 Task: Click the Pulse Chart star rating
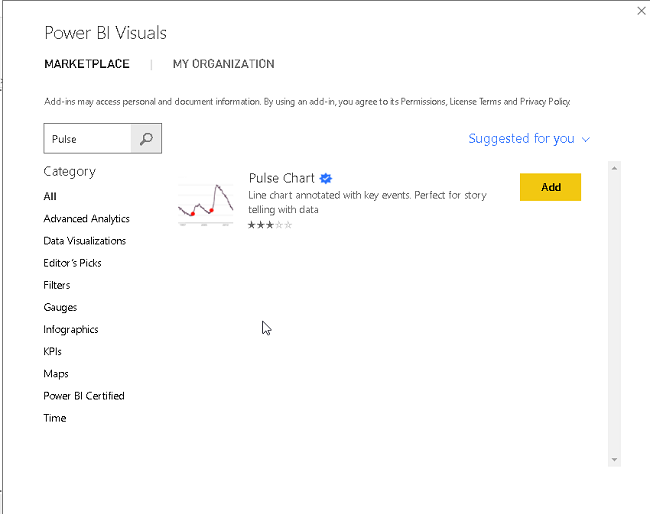click(x=270, y=225)
